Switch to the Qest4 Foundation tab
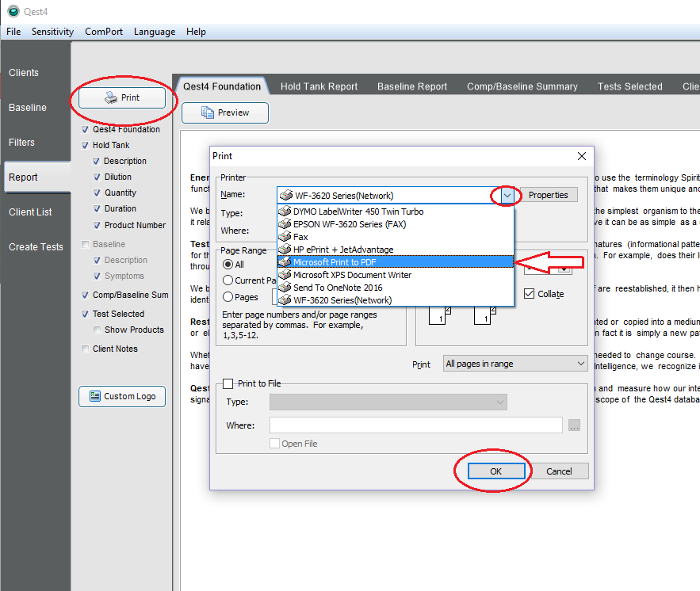Screen dimensions: 700x591 tap(222, 86)
